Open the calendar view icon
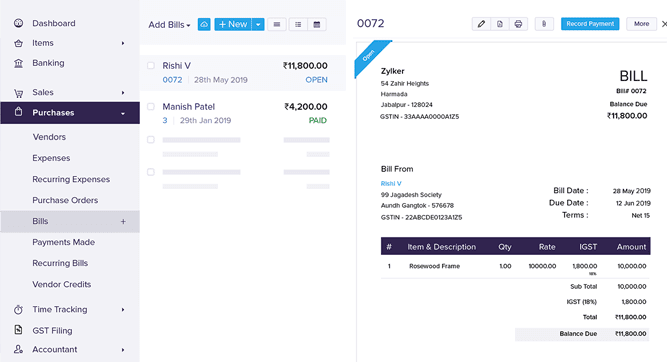The image size is (667, 362). 317,24
